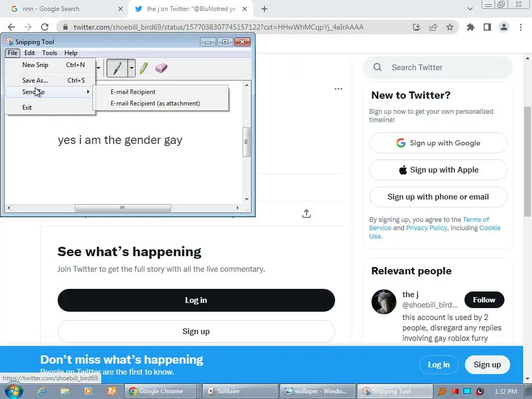Click the tweet share upload icon
532x399 pixels.
pyautogui.click(x=307, y=214)
